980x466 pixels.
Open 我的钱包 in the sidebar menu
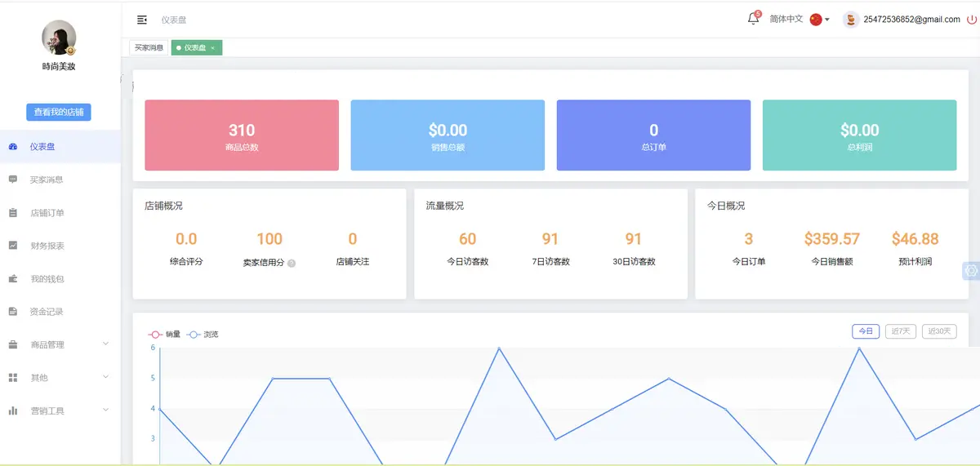tap(60, 279)
